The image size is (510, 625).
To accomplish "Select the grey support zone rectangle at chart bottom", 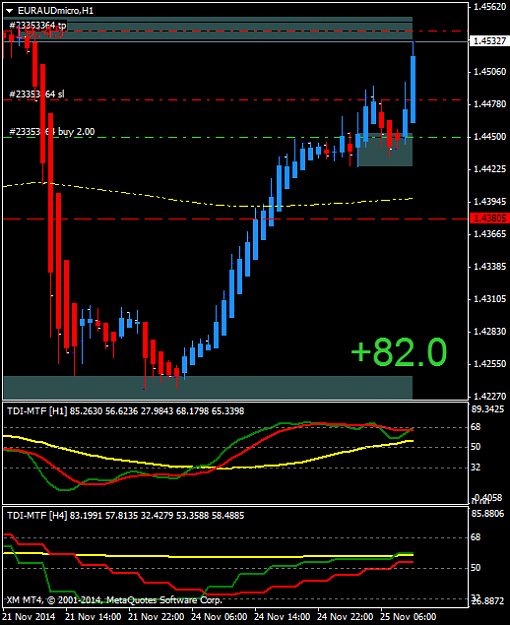I will [208, 387].
